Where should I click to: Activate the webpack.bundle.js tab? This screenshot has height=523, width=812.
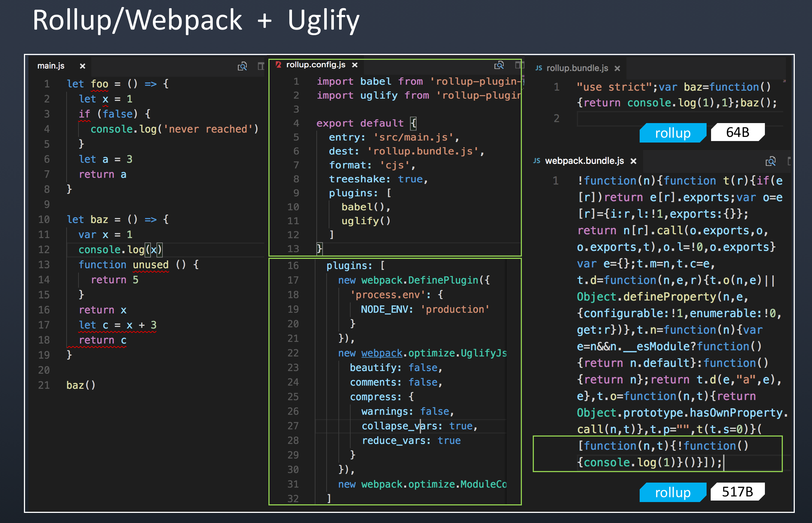584,161
